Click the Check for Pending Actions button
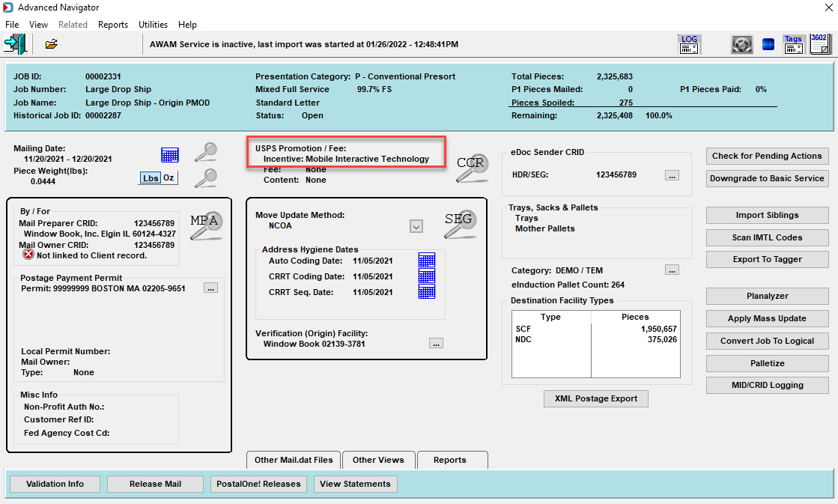 767,156
